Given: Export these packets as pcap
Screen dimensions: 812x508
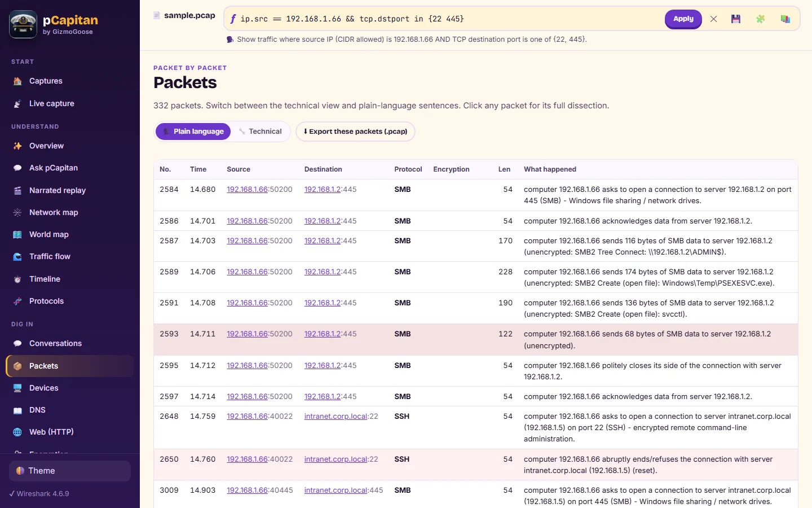Looking at the screenshot, I should 355,132.
